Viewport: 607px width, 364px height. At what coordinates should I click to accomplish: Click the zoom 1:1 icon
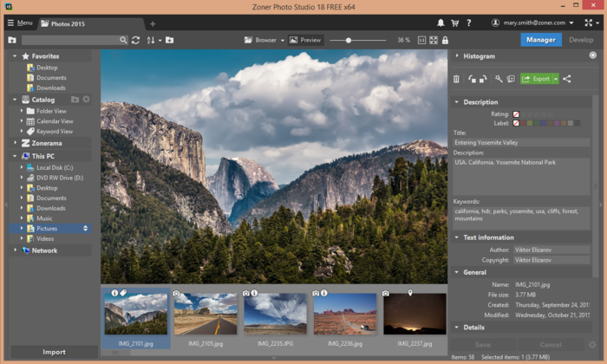[x=422, y=40]
